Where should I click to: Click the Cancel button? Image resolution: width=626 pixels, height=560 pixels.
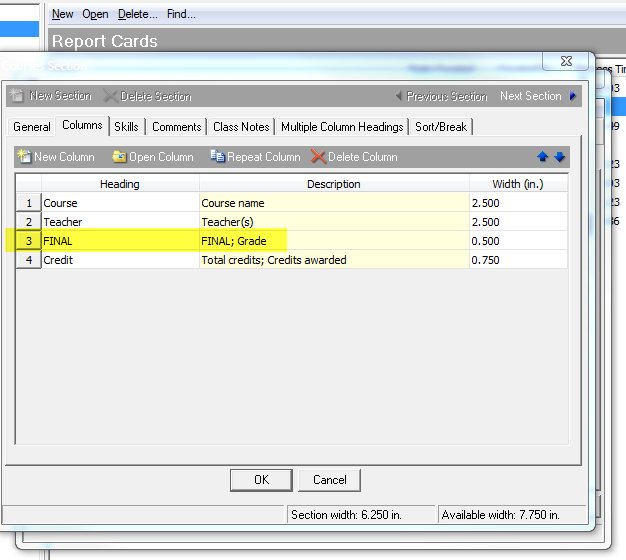329,480
